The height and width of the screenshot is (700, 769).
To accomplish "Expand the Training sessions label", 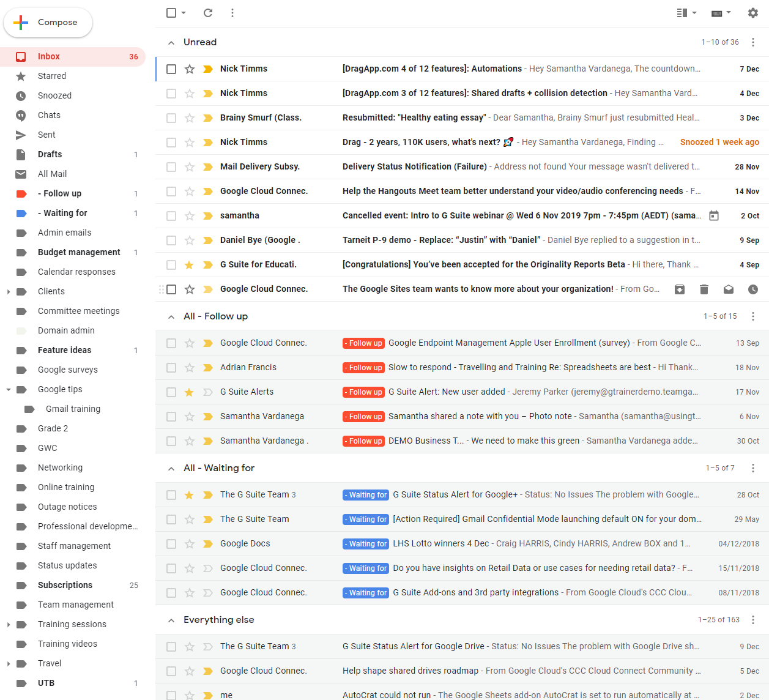I will click(x=8, y=625).
